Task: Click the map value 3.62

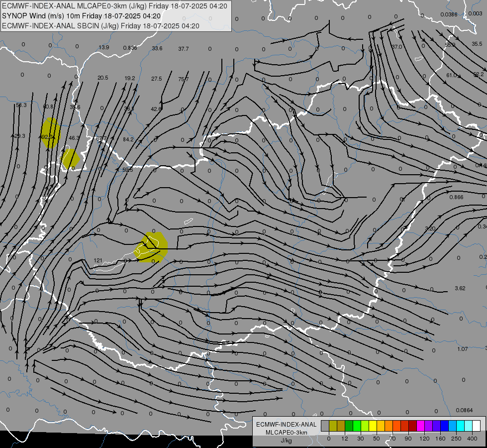Action: click(x=460, y=288)
